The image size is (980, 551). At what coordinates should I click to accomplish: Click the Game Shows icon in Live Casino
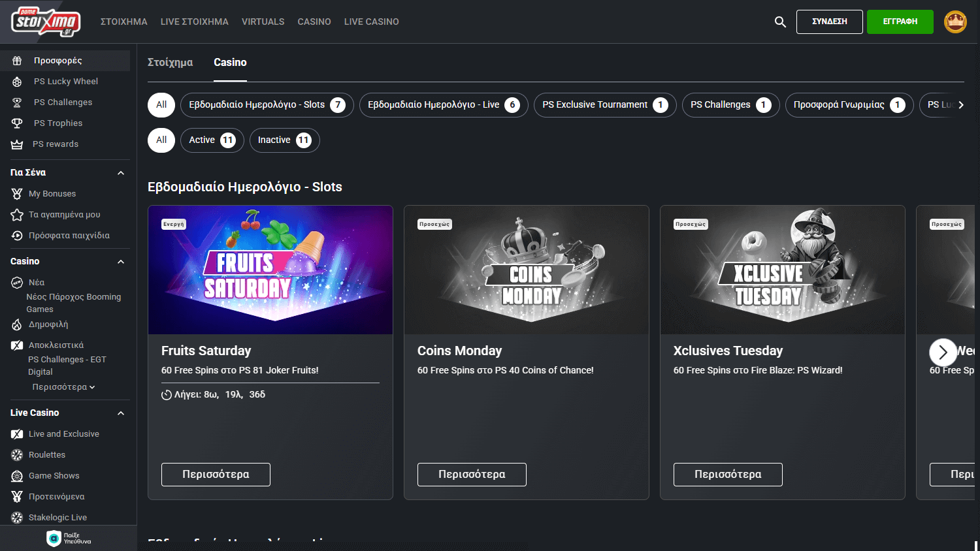pos(16,475)
